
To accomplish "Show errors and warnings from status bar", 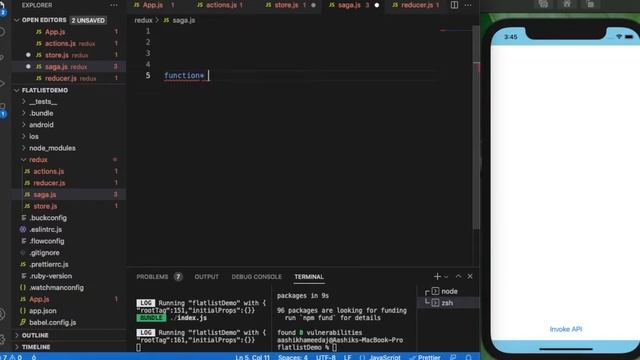I will tap(11, 357).
